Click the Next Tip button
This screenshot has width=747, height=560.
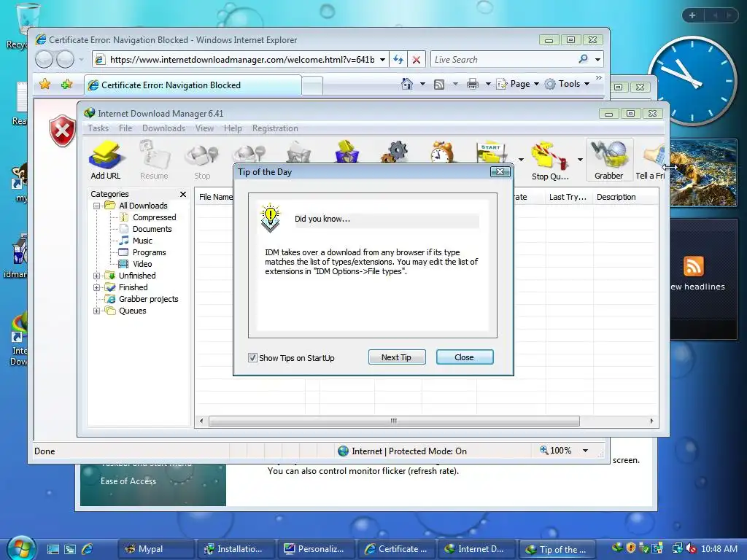pos(397,357)
